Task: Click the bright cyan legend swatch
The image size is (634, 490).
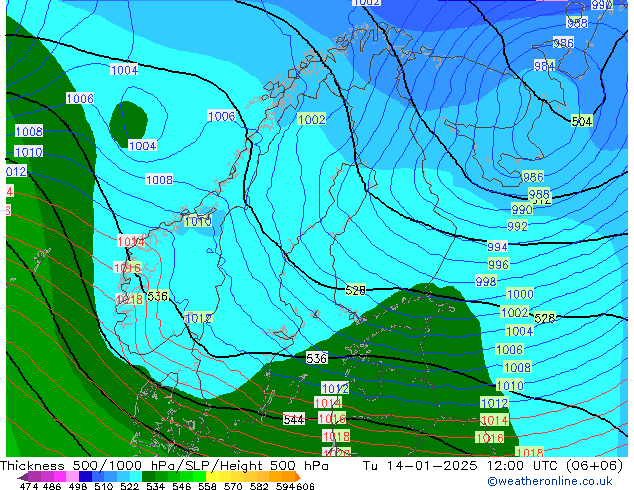Action: point(136,477)
